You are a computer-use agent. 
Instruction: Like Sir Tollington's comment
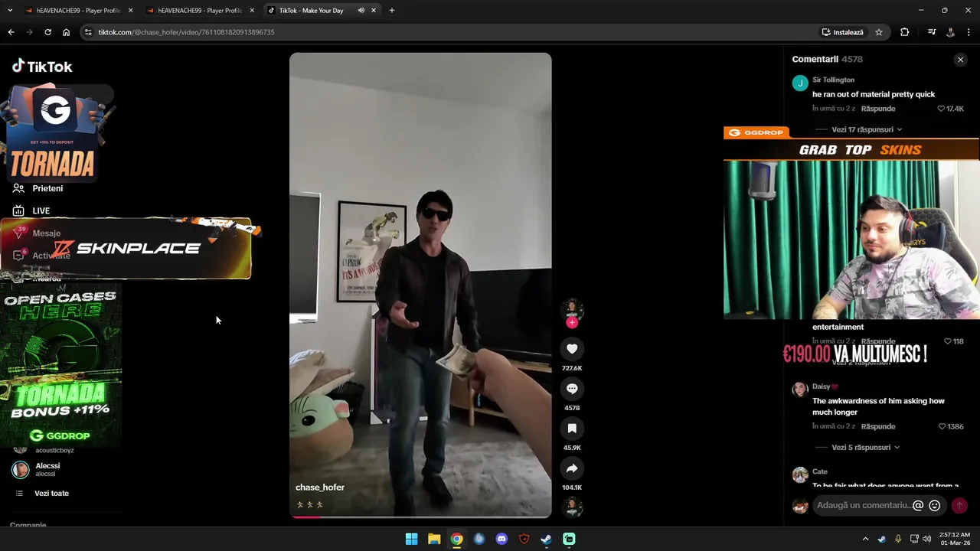(x=942, y=109)
